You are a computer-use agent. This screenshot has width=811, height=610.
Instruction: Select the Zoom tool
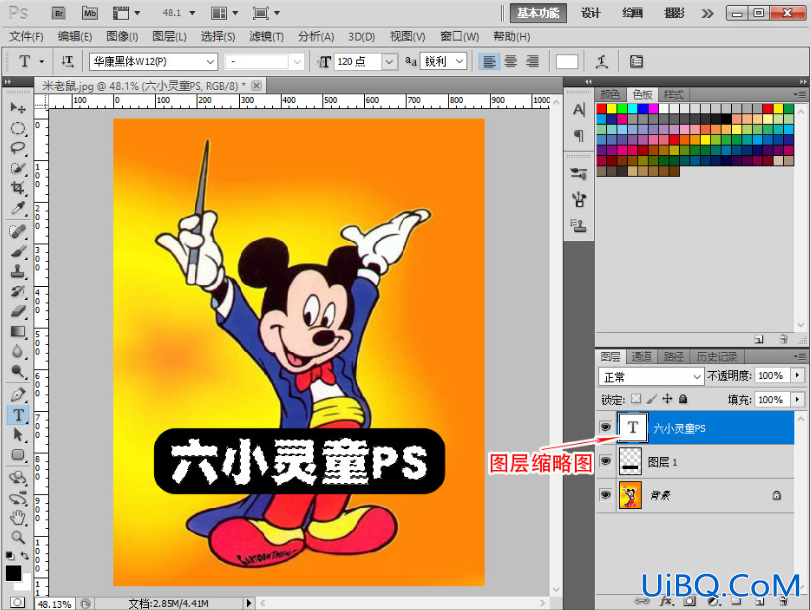[18, 537]
